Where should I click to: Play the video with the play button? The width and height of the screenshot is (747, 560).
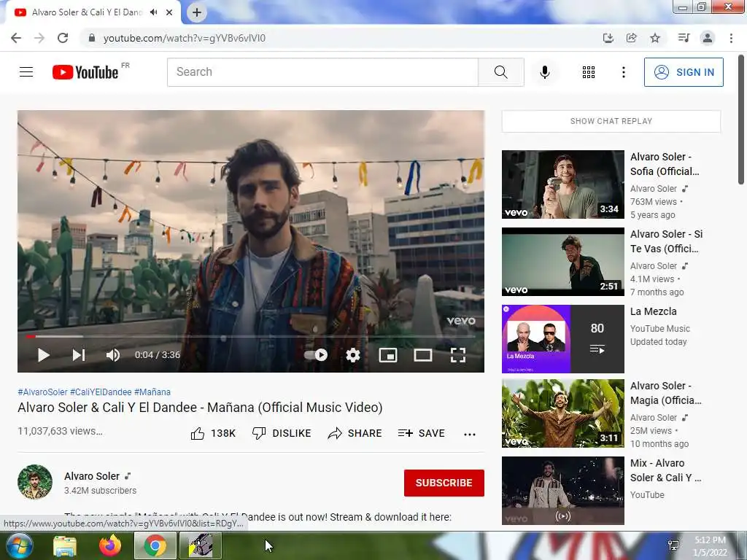pos(43,355)
